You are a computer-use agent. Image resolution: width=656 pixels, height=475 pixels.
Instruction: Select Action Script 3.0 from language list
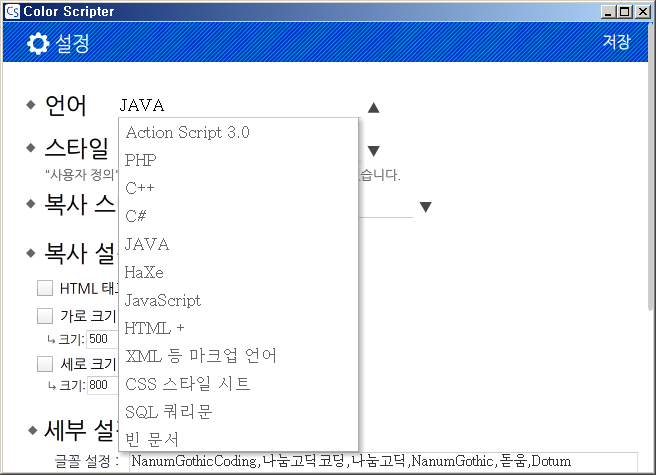coord(187,132)
